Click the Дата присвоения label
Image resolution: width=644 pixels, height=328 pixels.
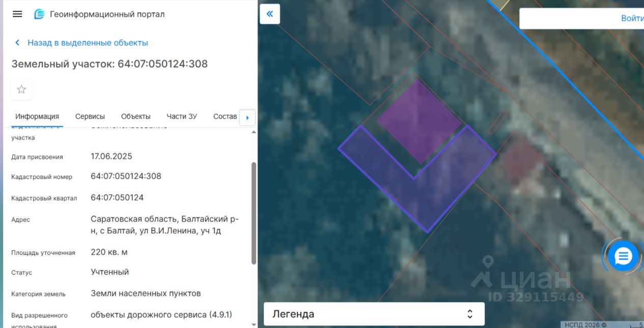coord(37,157)
